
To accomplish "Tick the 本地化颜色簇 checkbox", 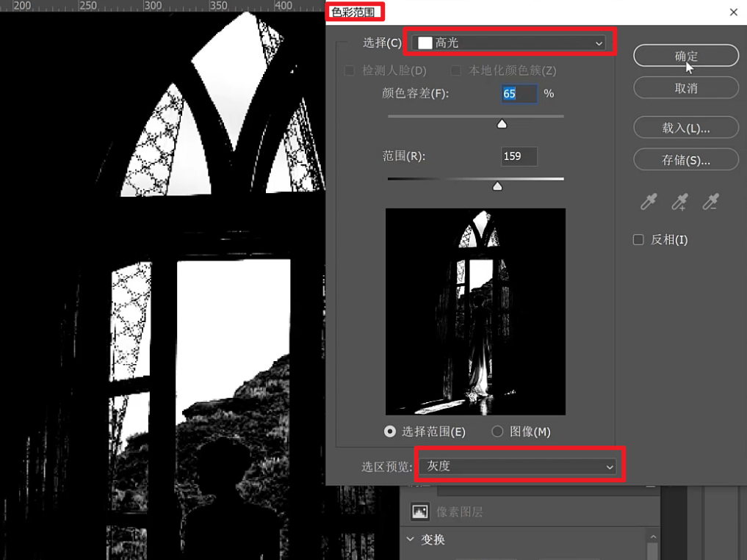I will point(456,70).
